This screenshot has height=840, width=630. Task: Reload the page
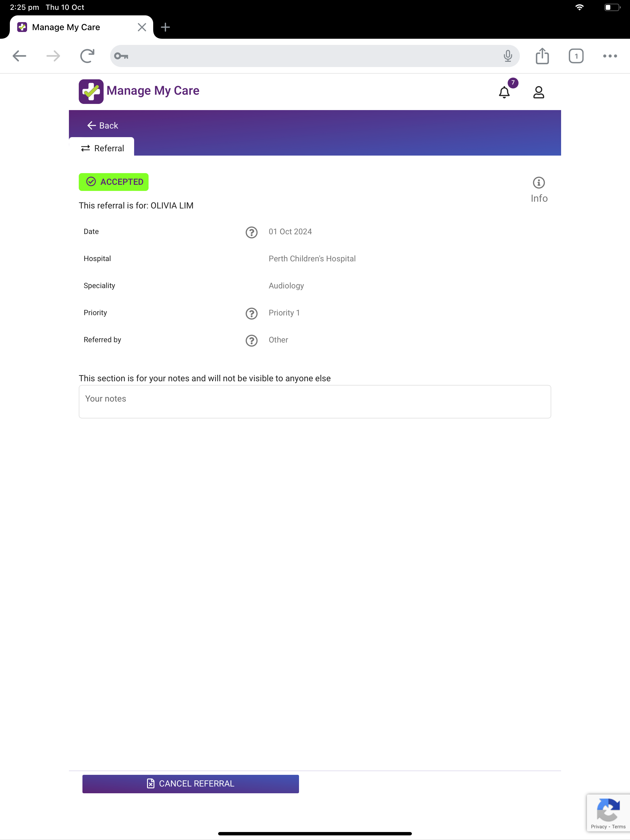point(87,56)
